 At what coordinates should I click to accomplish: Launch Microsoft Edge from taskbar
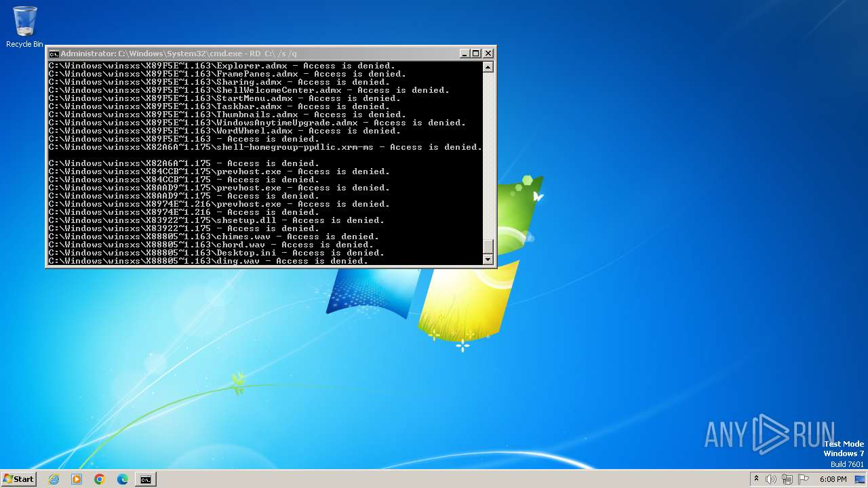tap(123, 479)
